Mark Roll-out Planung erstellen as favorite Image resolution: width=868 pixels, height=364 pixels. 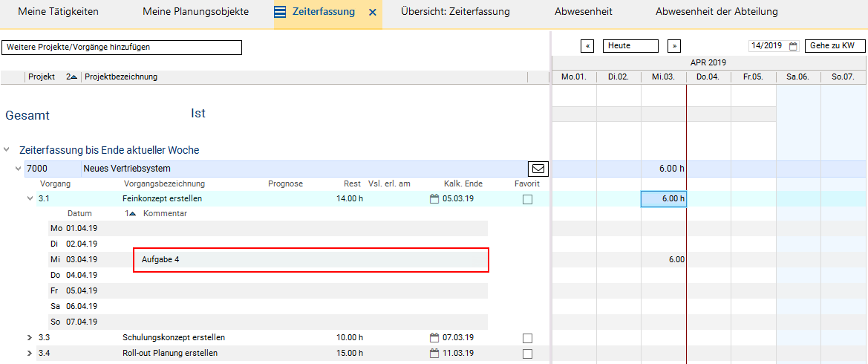point(527,354)
